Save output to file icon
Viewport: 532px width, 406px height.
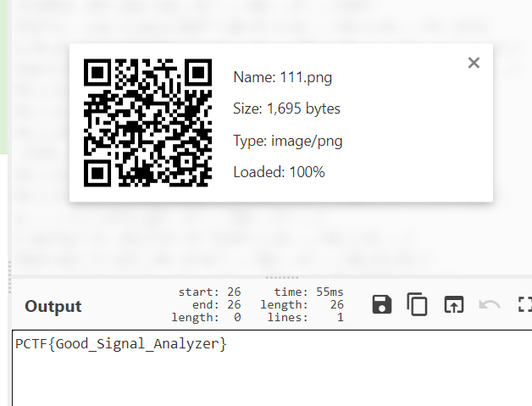point(382,304)
